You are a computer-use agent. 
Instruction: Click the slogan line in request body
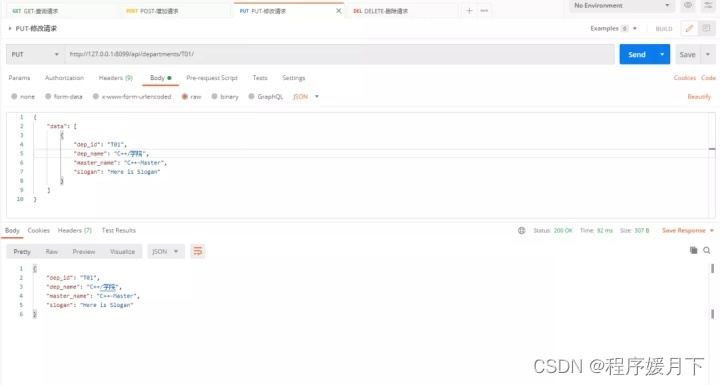click(x=117, y=172)
